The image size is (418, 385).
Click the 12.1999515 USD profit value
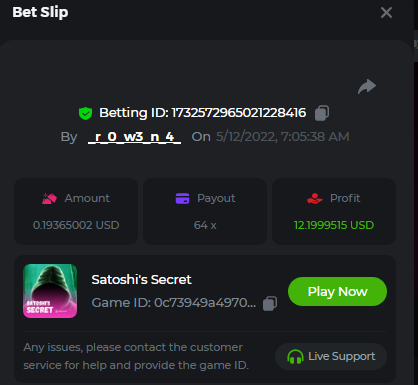334,225
